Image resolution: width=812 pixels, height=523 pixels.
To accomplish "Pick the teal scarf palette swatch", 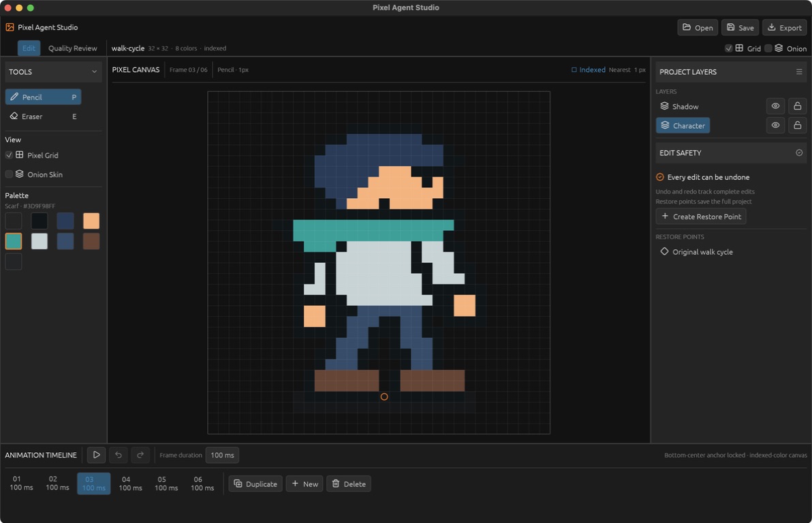I will (x=14, y=241).
